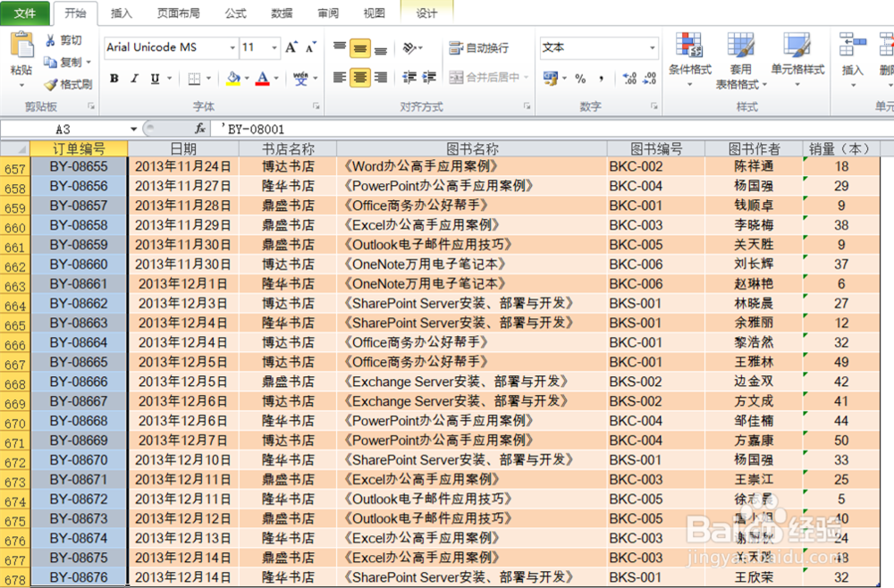Open Alignment group dialog launcher
Screen dimensions: 894x588
coord(527,106)
